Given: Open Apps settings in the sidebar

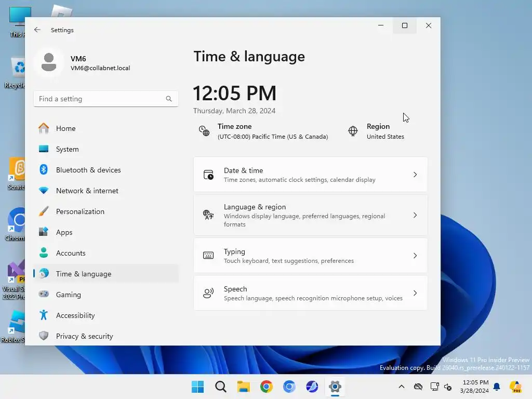Looking at the screenshot, I should pyautogui.click(x=106, y=232).
